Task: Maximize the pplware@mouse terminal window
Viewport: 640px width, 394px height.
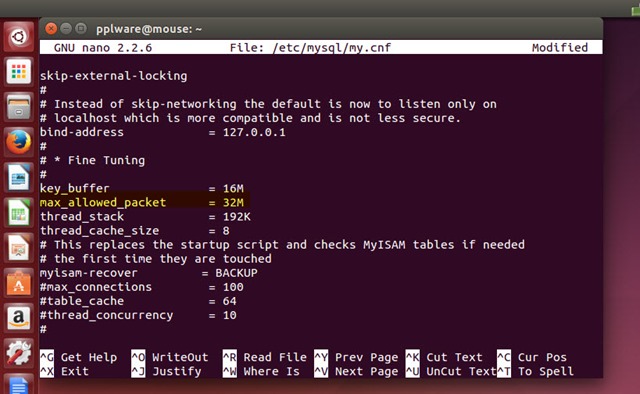Action: point(81,29)
